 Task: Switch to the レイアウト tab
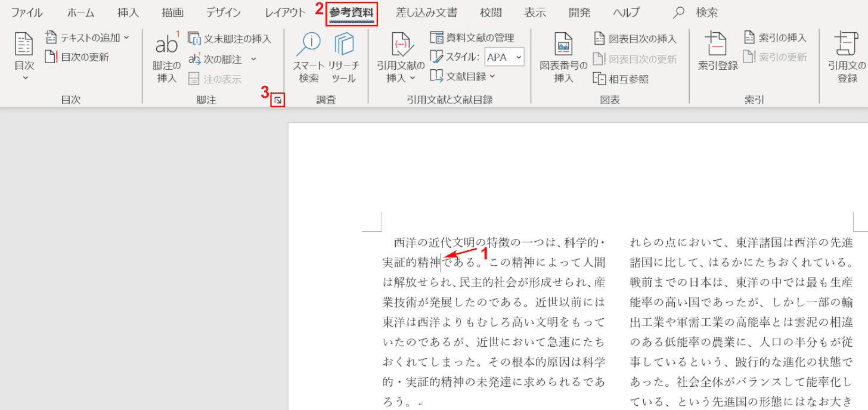click(x=285, y=12)
